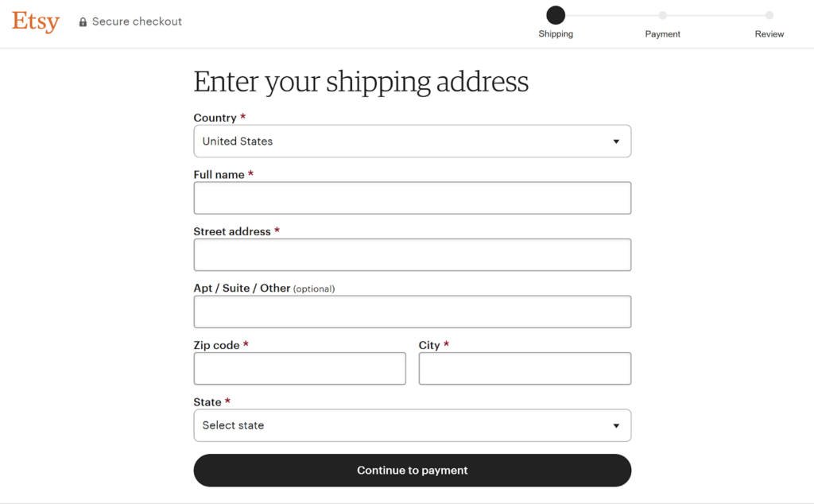Select the Shipping step label
814x504 pixels.
[x=556, y=34]
